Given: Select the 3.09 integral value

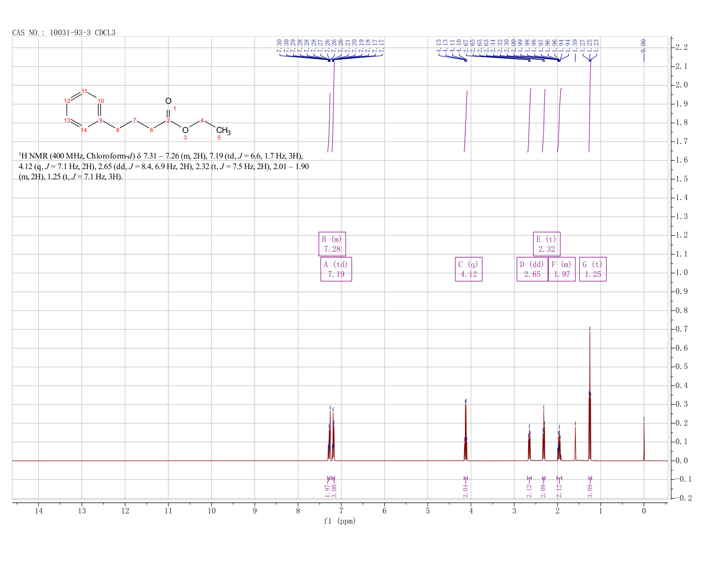Looking at the screenshot, I should tap(590, 491).
